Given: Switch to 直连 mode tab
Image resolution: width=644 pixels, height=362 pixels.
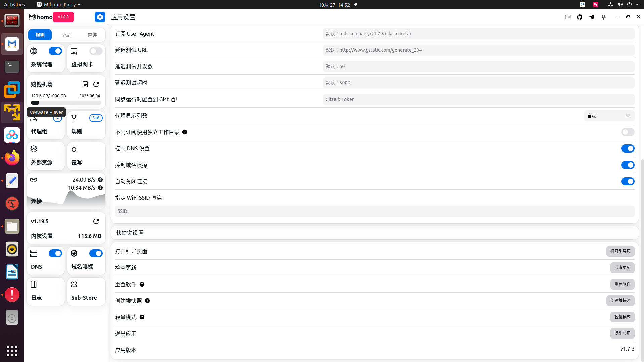Looking at the screenshot, I should pyautogui.click(x=92, y=35).
